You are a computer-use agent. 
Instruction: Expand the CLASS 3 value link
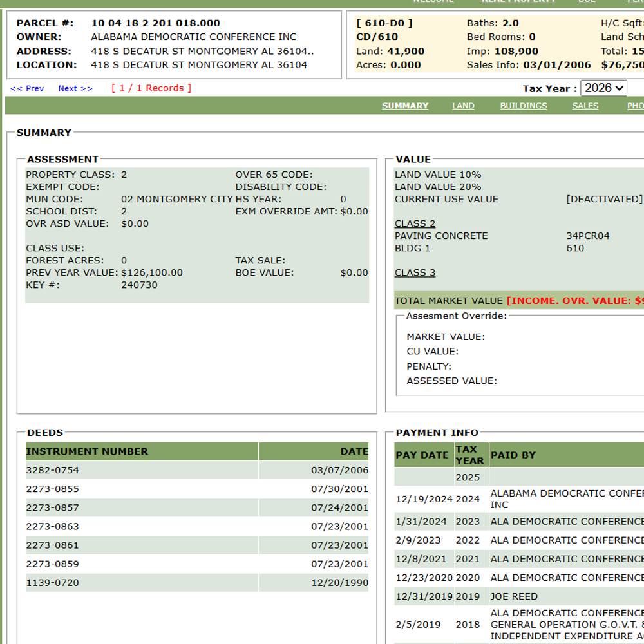pyautogui.click(x=415, y=272)
